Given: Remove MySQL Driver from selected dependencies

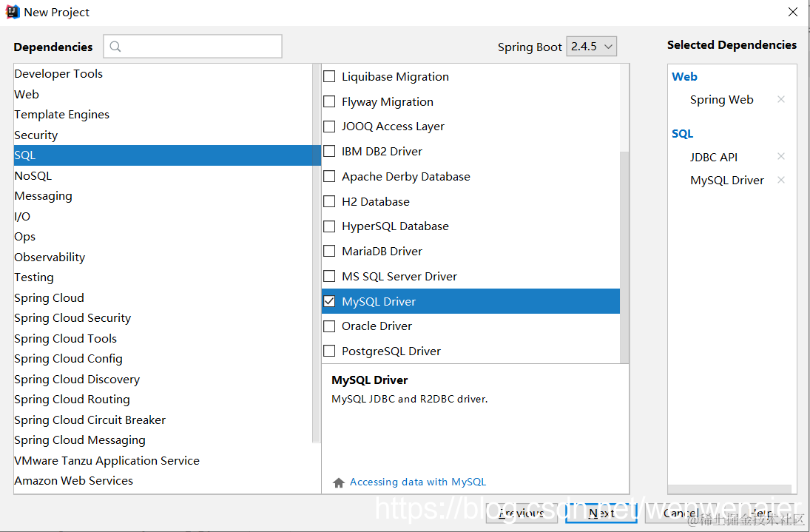Looking at the screenshot, I should [x=781, y=180].
